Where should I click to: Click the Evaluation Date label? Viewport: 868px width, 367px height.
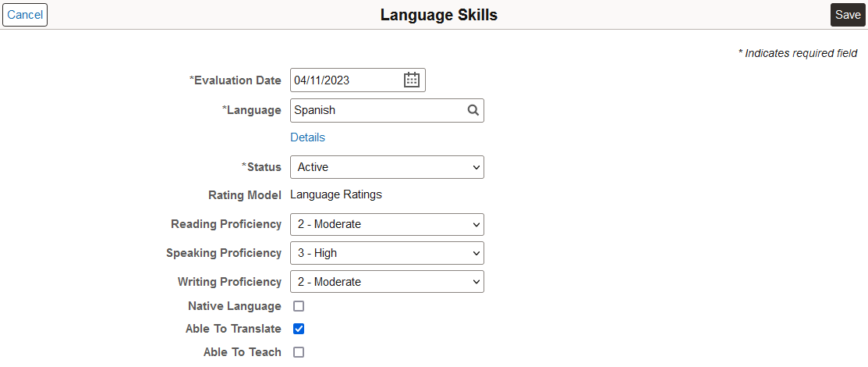click(x=236, y=80)
